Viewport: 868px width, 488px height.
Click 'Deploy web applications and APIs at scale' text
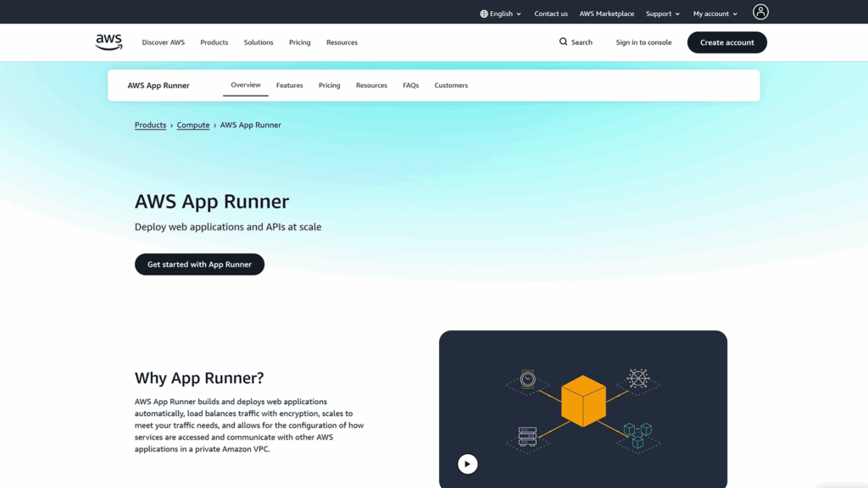point(228,227)
